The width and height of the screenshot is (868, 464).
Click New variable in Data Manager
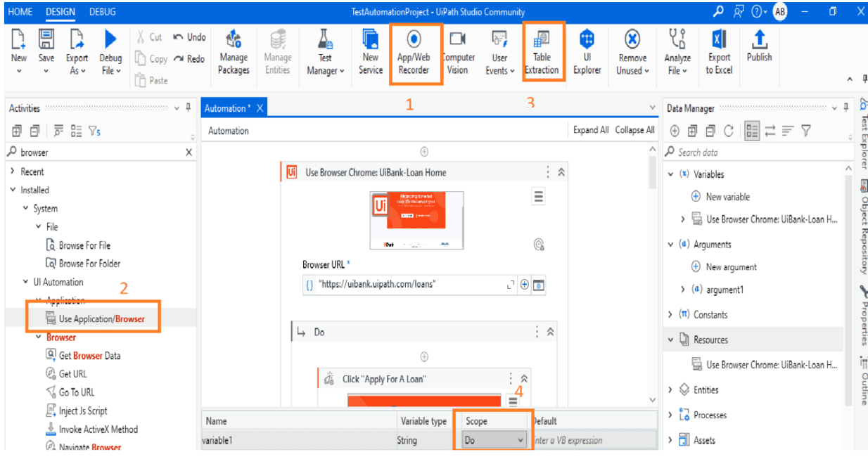(x=721, y=197)
